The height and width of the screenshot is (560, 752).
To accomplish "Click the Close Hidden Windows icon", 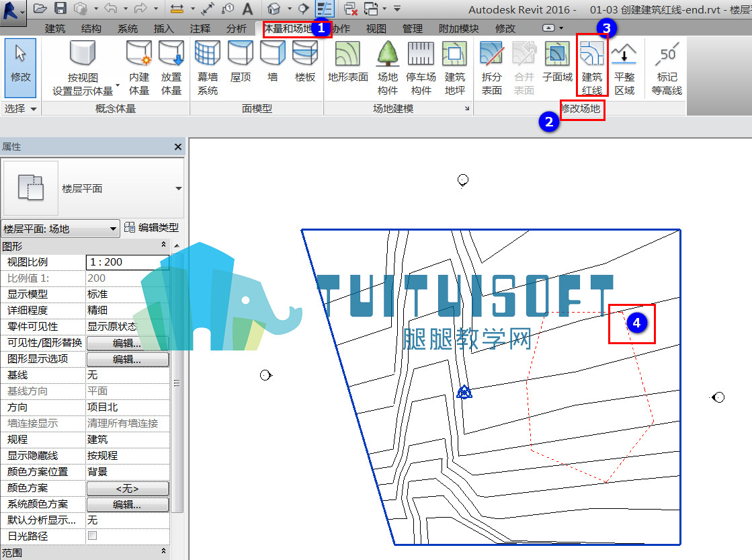I will pos(351,9).
